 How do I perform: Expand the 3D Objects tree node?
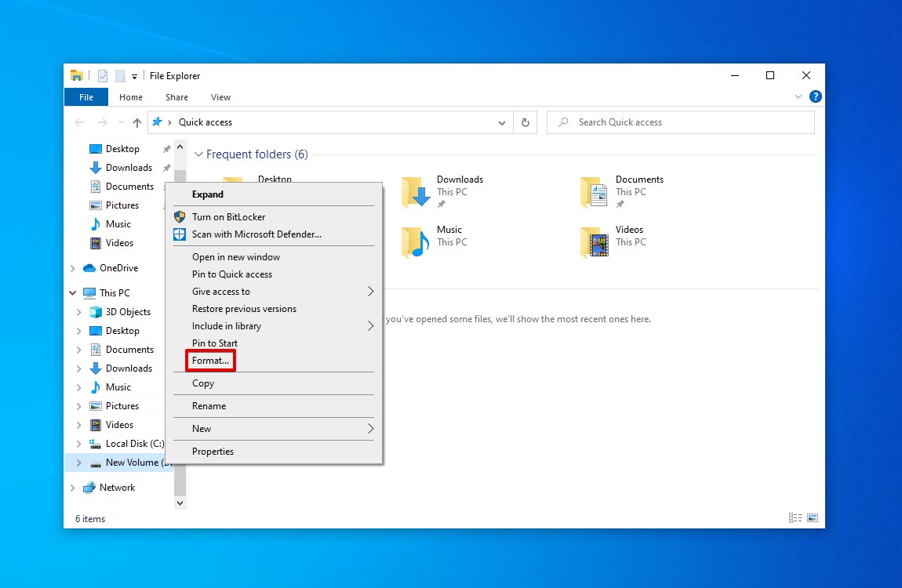coord(78,311)
